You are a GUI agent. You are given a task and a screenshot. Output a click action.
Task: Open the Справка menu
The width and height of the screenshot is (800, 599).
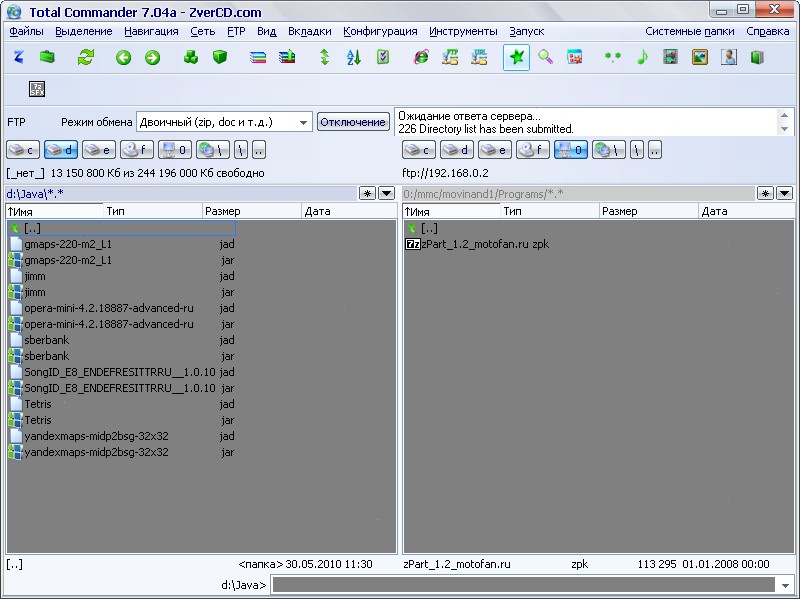point(768,31)
